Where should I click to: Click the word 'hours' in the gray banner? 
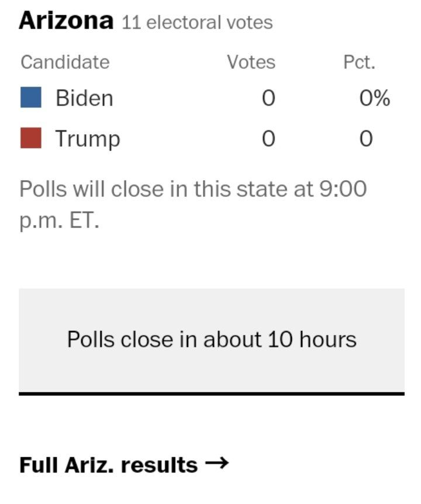pyautogui.click(x=328, y=339)
